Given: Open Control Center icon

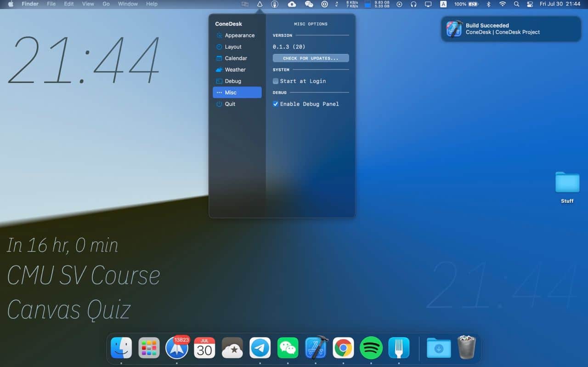Looking at the screenshot, I should click(530, 4).
